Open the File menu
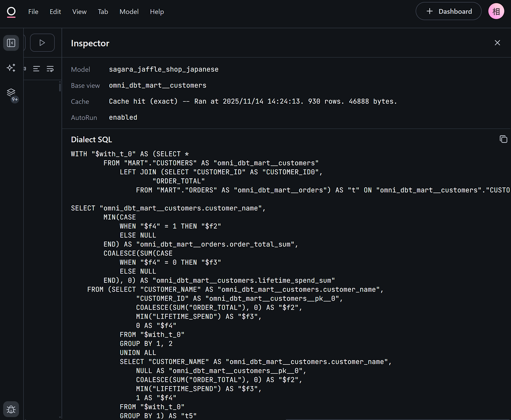Viewport: 511px width, 420px height. (33, 12)
